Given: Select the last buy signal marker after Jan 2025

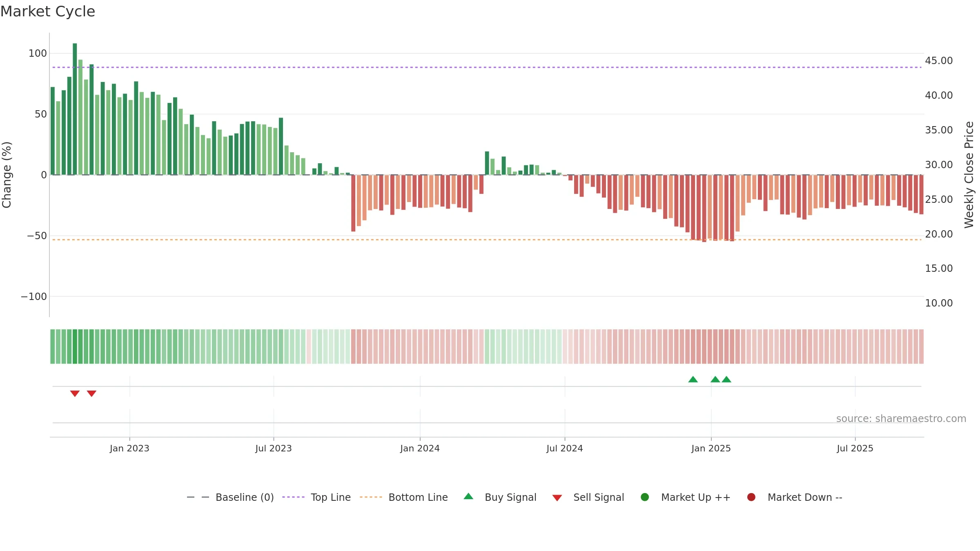Looking at the screenshot, I should tap(726, 379).
